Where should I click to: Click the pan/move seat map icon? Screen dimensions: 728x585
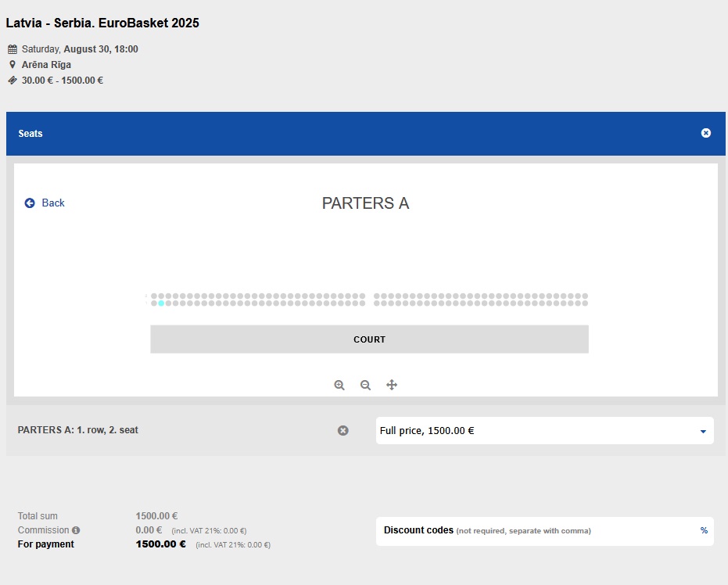coord(392,386)
